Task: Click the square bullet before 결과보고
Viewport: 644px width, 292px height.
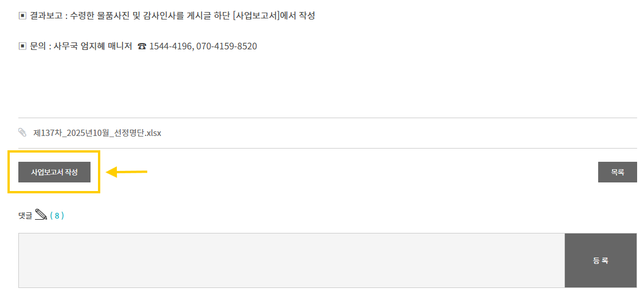Action: (22, 15)
